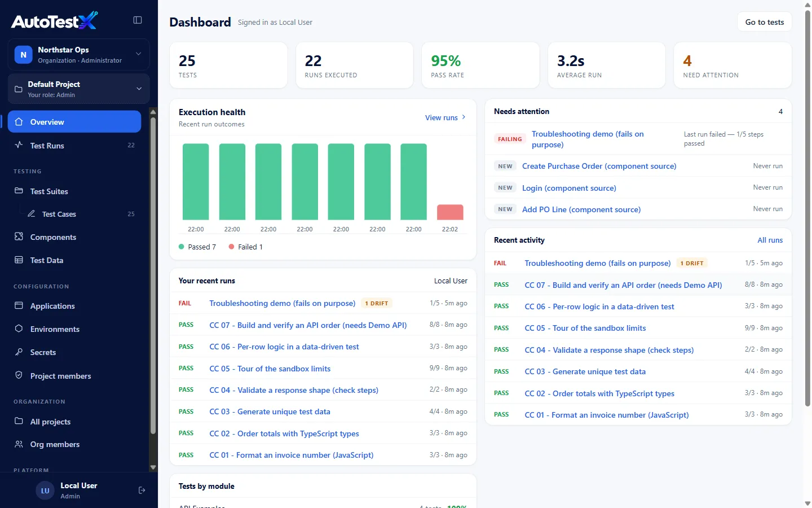Click the Secrets key icon
Viewport: 812px width, 508px height.
(19, 352)
